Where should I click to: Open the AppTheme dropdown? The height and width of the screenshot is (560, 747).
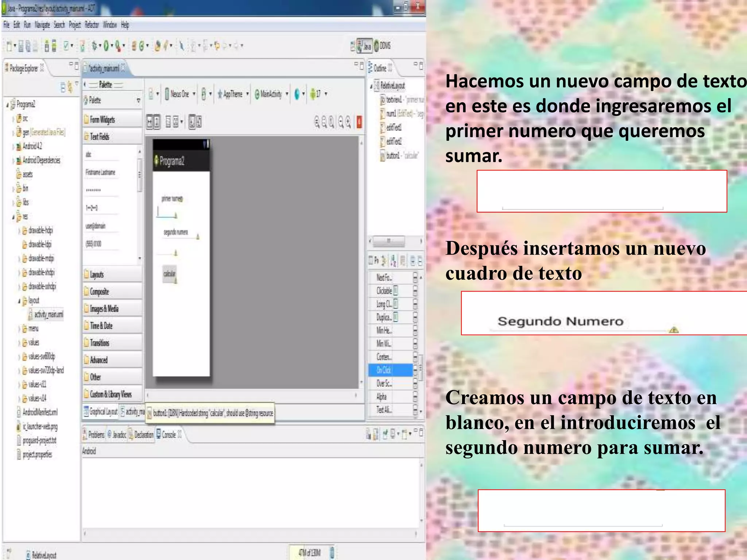pyautogui.click(x=233, y=94)
